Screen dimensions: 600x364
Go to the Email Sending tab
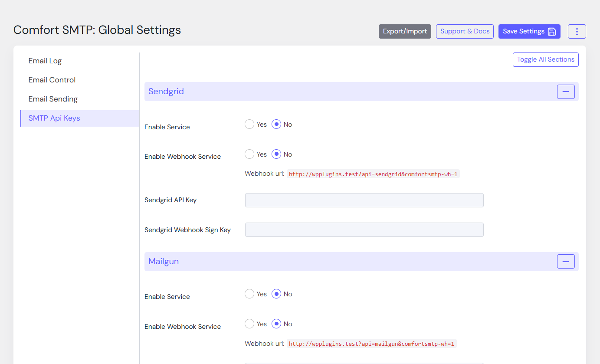pos(53,99)
